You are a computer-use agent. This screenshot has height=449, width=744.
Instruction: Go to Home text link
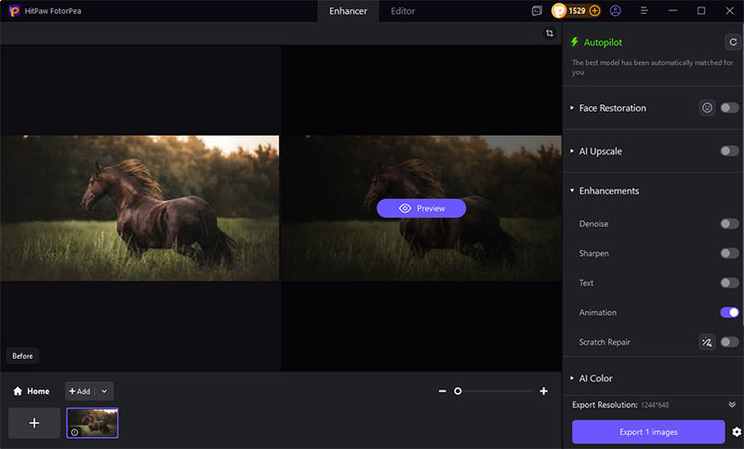pyautogui.click(x=38, y=391)
